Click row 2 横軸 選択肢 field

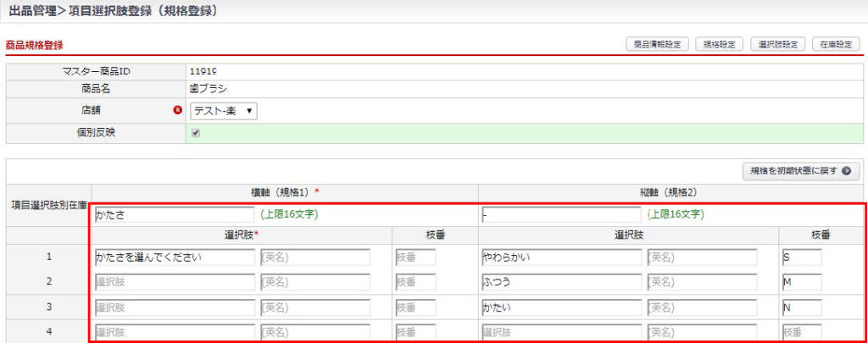175,282
